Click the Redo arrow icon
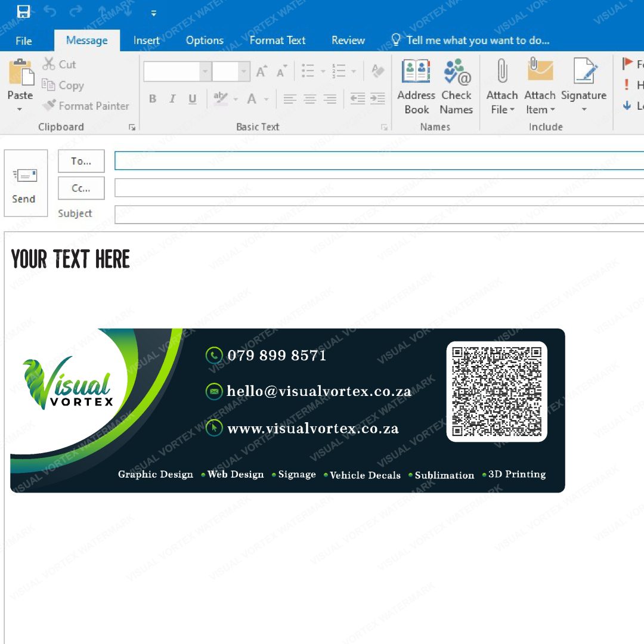This screenshot has height=644, width=644. (x=76, y=11)
